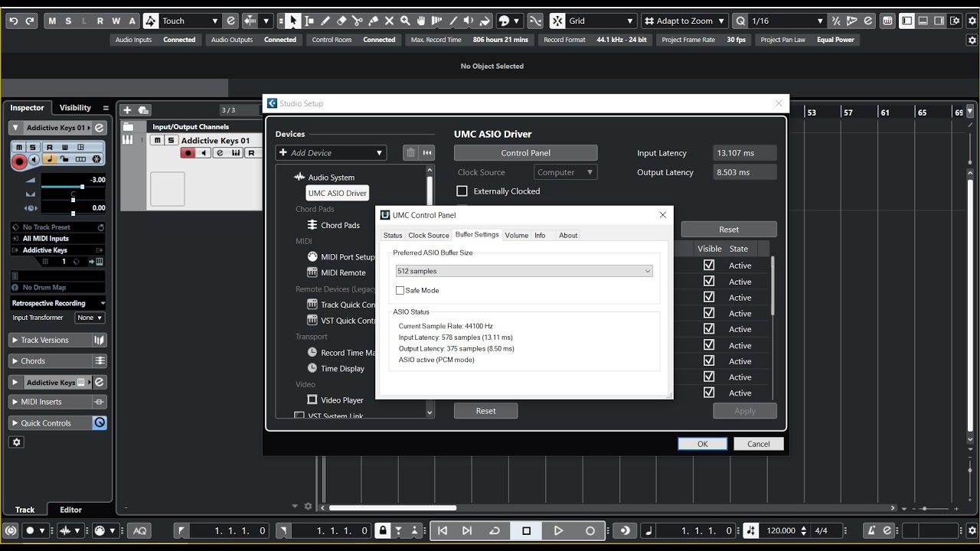The image size is (980, 551).
Task: Click the Control Panel button
Action: [525, 153]
